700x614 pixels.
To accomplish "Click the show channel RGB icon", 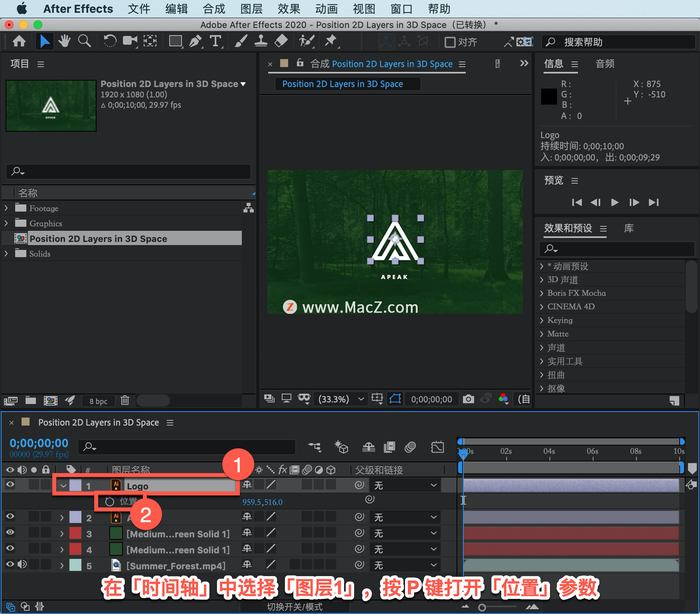I will (503, 398).
